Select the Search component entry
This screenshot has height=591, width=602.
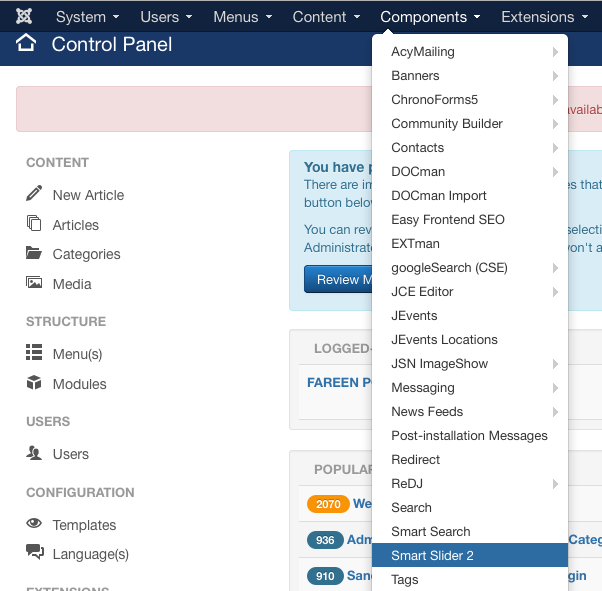point(470,508)
